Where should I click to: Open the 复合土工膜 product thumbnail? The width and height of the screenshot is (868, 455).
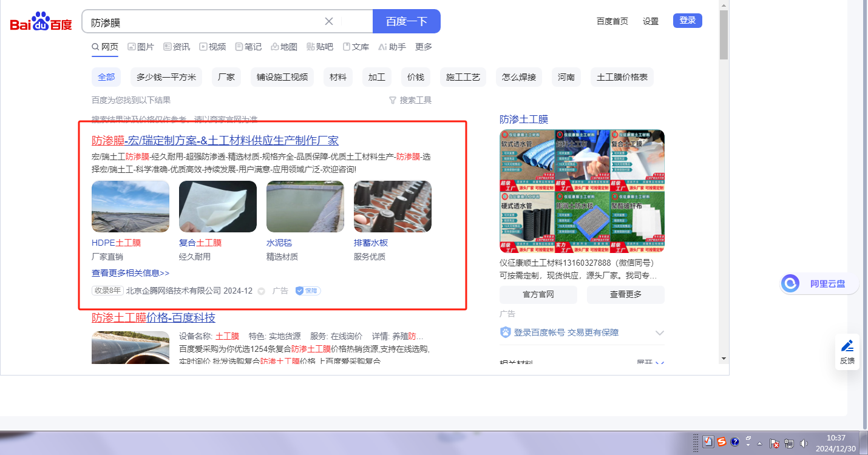(x=218, y=206)
